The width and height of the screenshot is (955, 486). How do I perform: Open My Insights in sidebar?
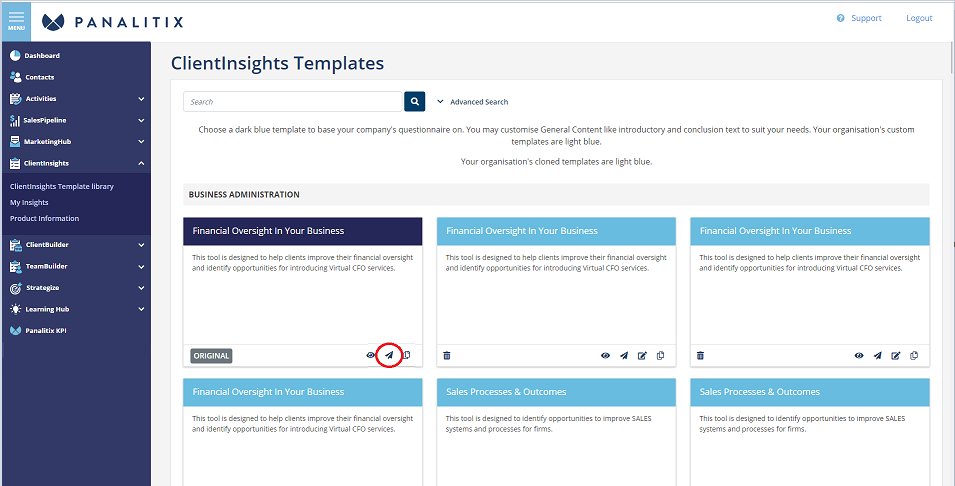29,202
